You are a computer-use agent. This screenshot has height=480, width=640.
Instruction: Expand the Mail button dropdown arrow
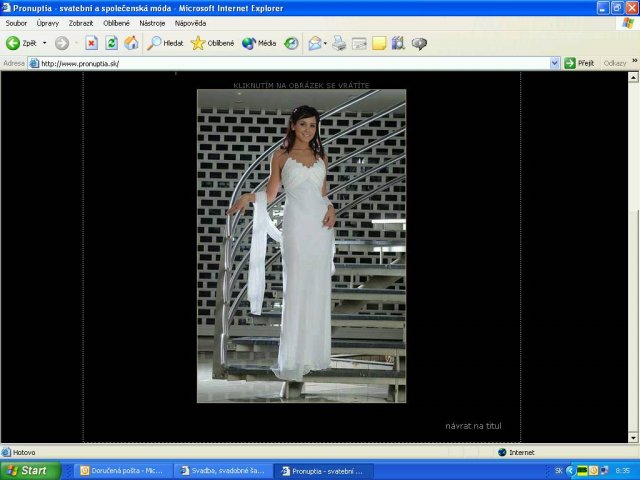(326, 43)
